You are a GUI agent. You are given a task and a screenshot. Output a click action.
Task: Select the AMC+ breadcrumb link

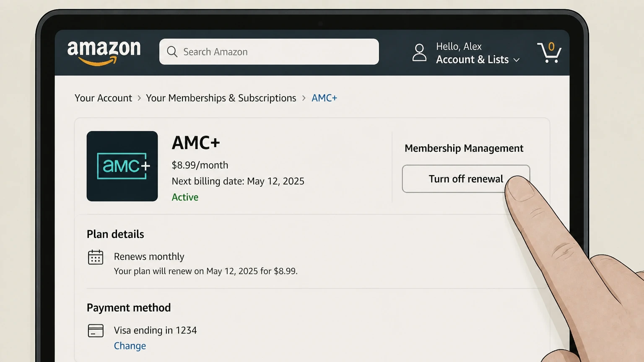[324, 98]
